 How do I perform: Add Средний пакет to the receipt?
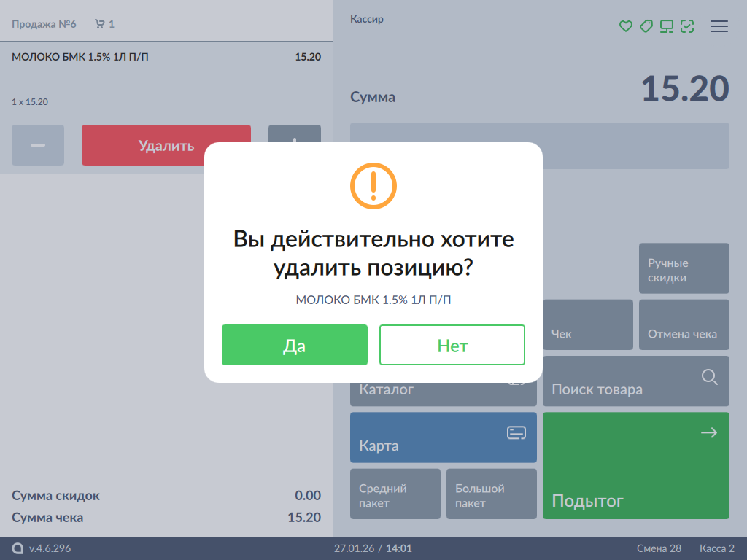click(395, 494)
